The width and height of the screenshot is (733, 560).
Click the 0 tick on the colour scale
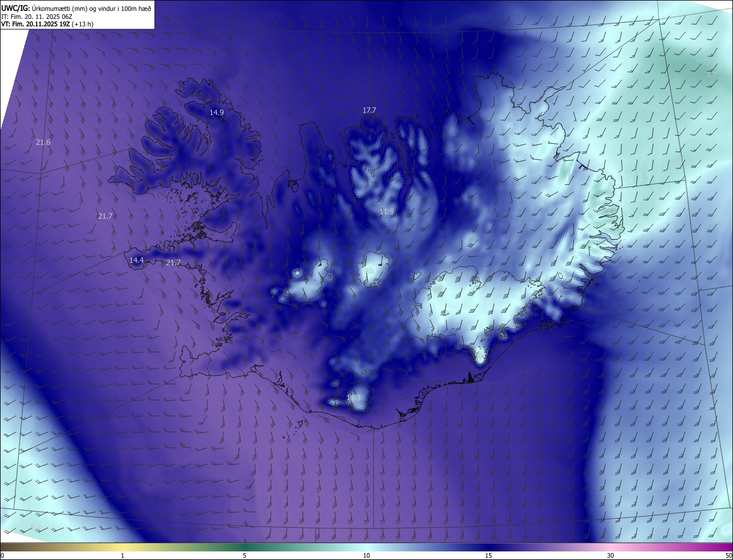pyautogui.click(x=2, y=555)
